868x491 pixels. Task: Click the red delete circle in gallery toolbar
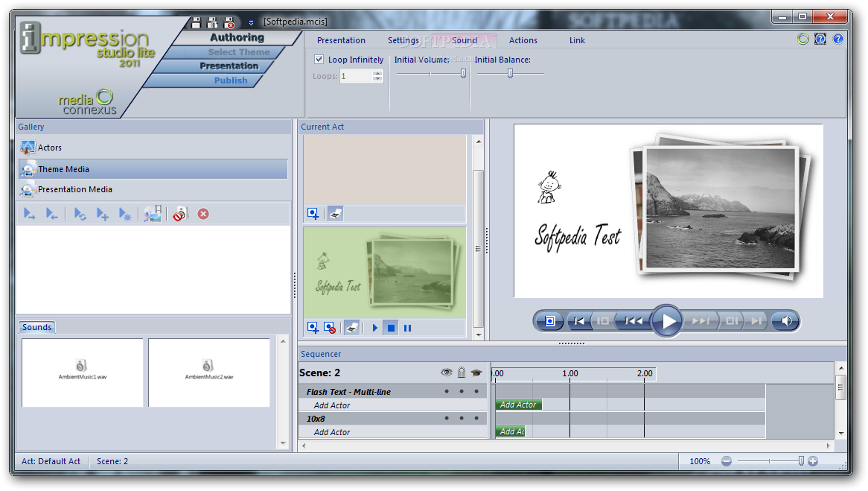203,214
